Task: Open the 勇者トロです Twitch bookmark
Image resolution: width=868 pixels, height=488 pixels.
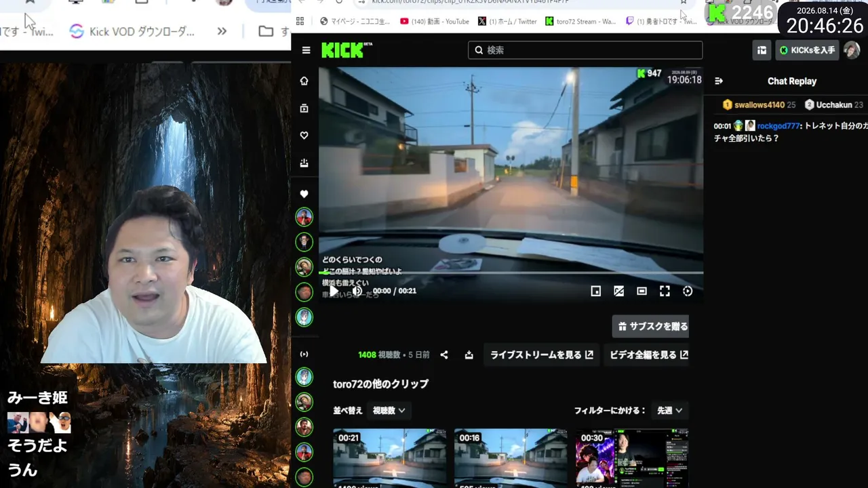Action: point(661,21)
